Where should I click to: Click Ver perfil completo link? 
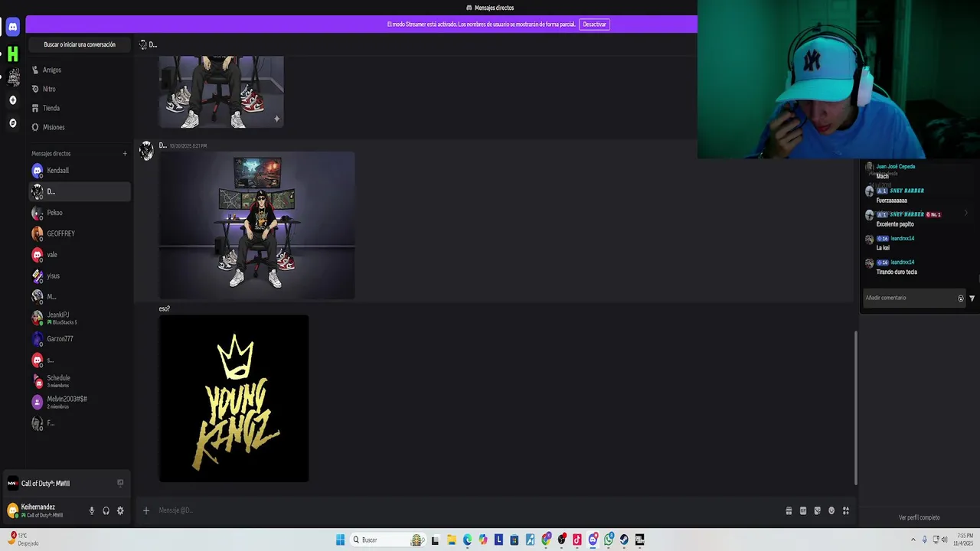coord(919,517)
